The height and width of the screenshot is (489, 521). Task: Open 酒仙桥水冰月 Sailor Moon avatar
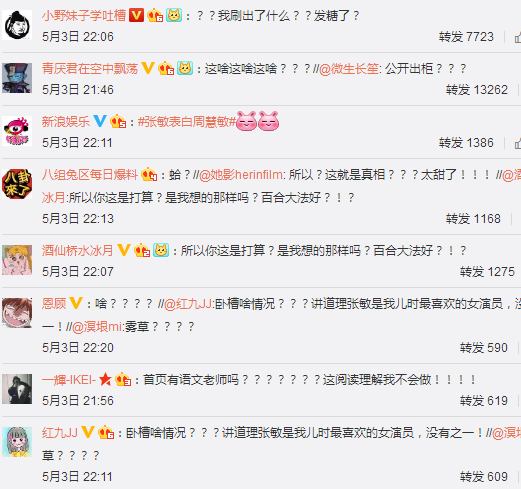click(17, 260)
